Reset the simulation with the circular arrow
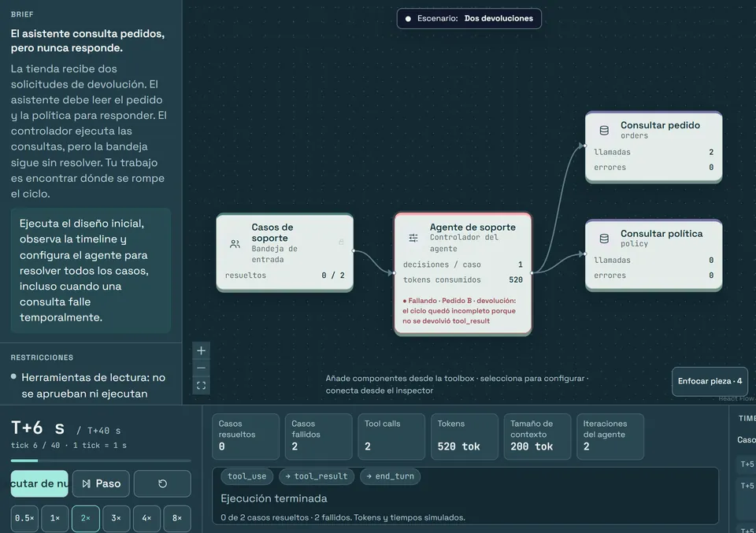This screenshot has width=756, height=533. [162, 483]
